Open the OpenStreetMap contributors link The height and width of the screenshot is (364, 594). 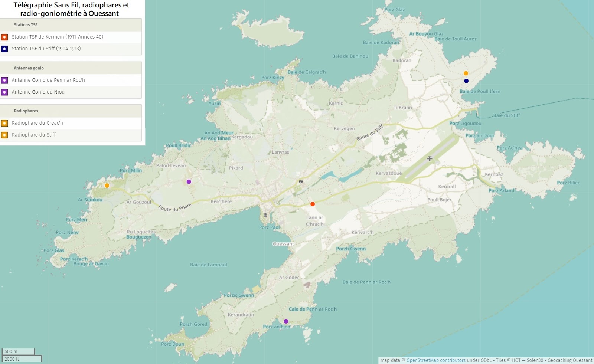[436, 360]
